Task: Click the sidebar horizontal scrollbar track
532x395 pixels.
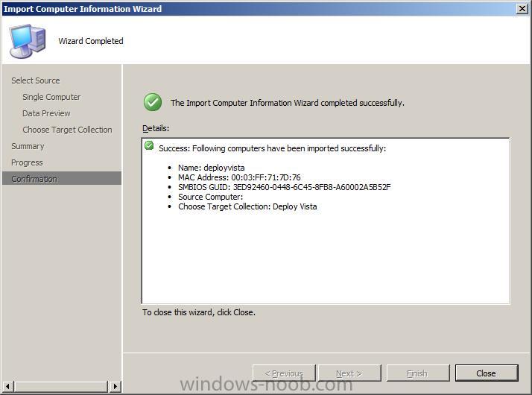Action: coord(61,386)
